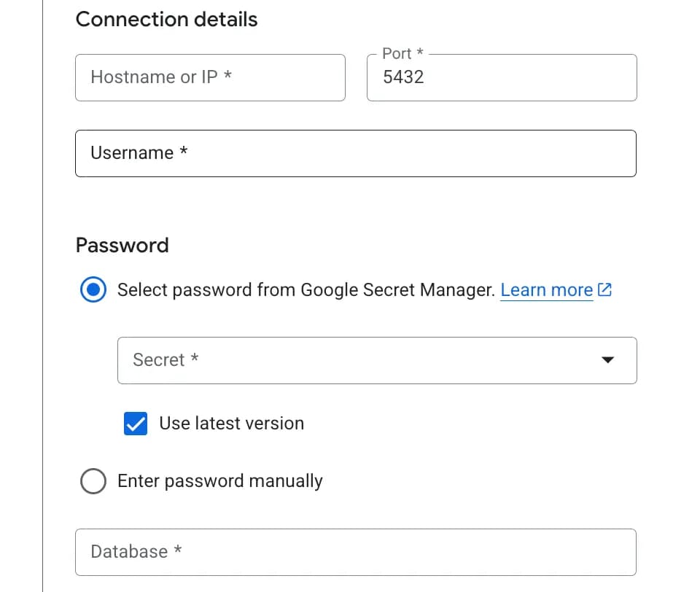The width and height of the screenshot is (700, 592).
Task: Focus the Hostname or IP input field
Action: pyautogui.click(x=210, y=77)
